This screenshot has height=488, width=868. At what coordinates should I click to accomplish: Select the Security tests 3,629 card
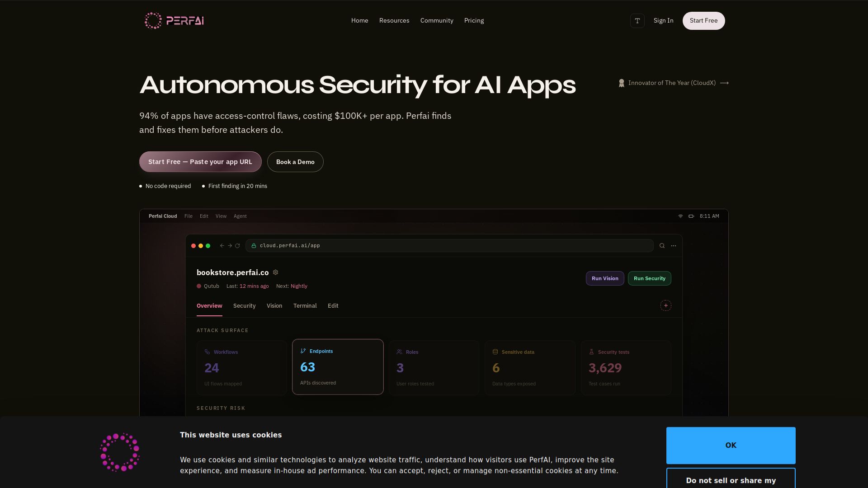626,368
